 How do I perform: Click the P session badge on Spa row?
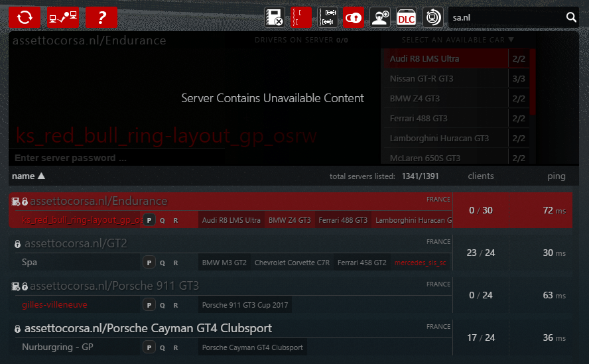coord(149,263)
